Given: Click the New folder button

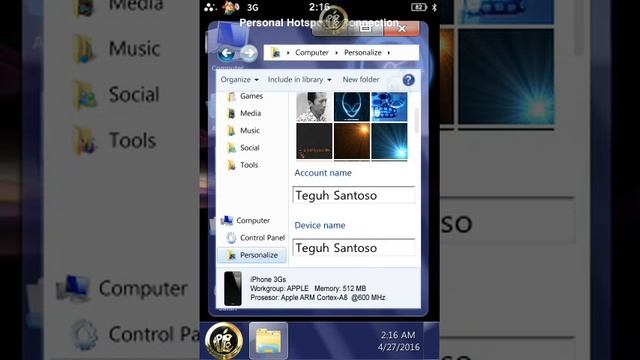Looking at the screenshot, I should click(x=361, y=80).
